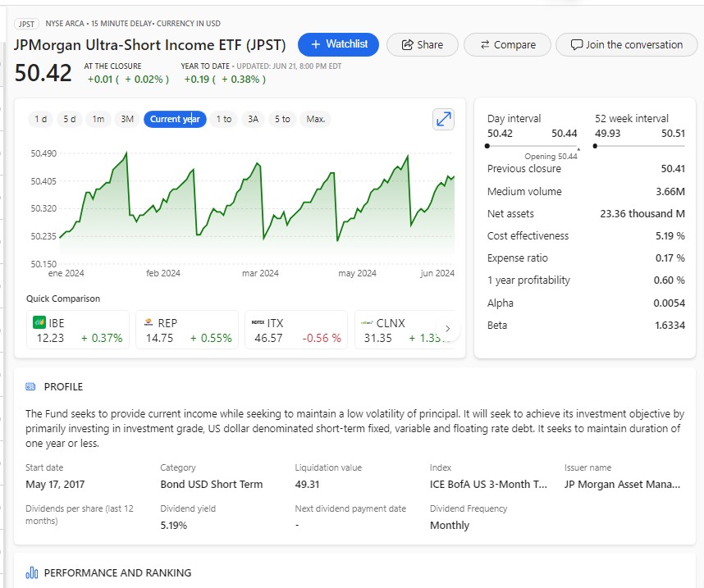Click the Dividend yield value 5.19%
The image size is (704, 588).
pyautogui.click(x=174, y=525)
